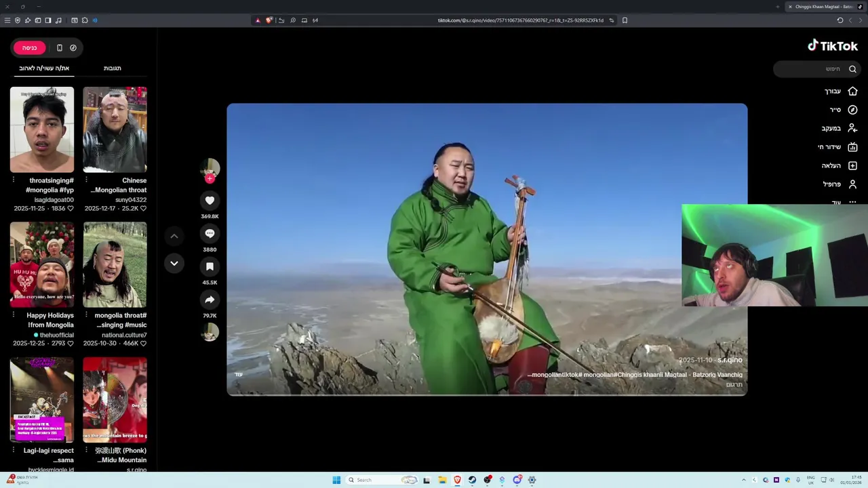This screenshot has height=488, width=868.
Task: Click the #mongoliantiktok hashtag in the caption
Action: click(x=557, y=375)
